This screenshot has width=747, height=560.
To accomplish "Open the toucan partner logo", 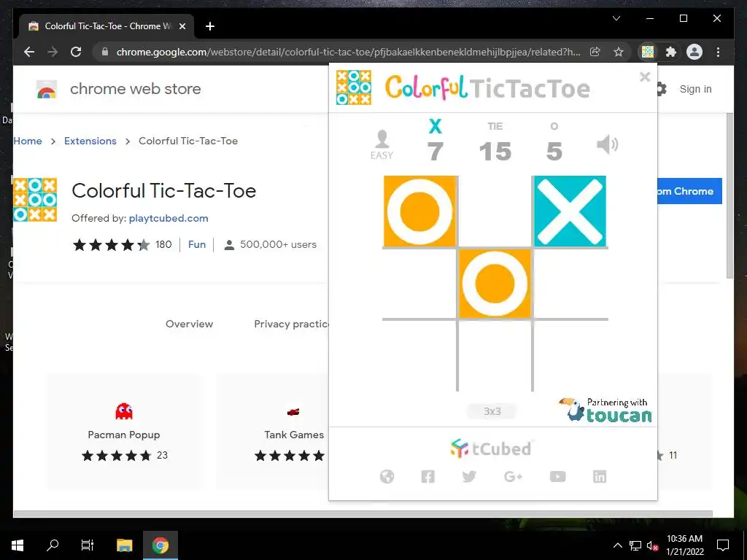I will coord(605,410).
